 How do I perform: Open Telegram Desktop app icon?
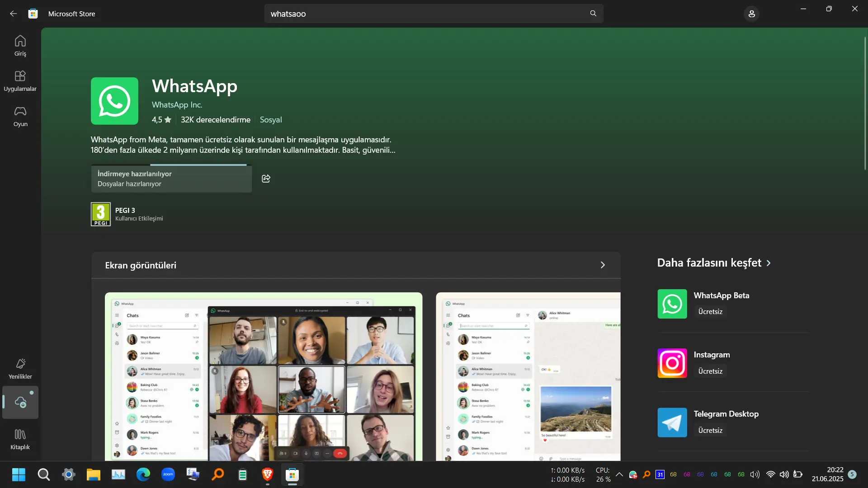click(x=672, y=422)
